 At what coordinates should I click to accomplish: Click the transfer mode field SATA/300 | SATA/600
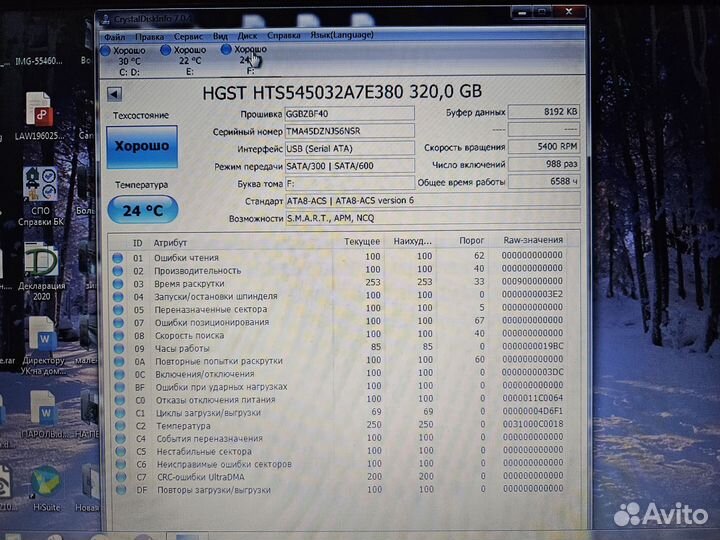[x=349, y=166]
